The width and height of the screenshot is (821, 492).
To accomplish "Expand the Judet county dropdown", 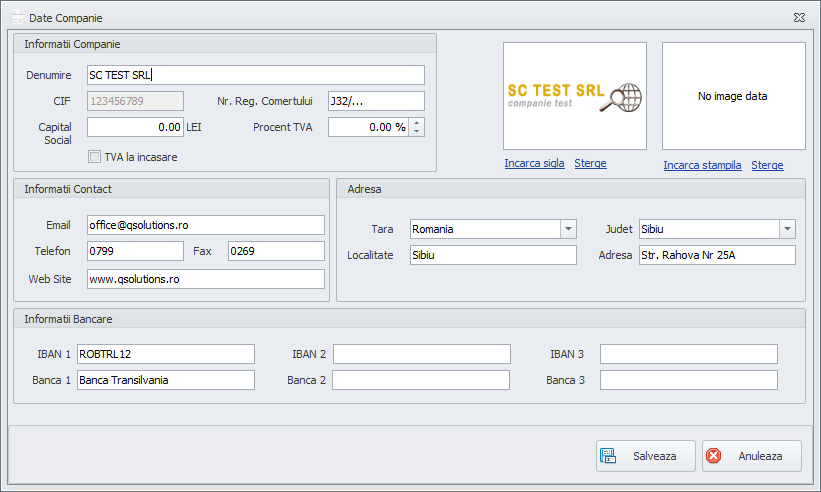I will point(787,229).
